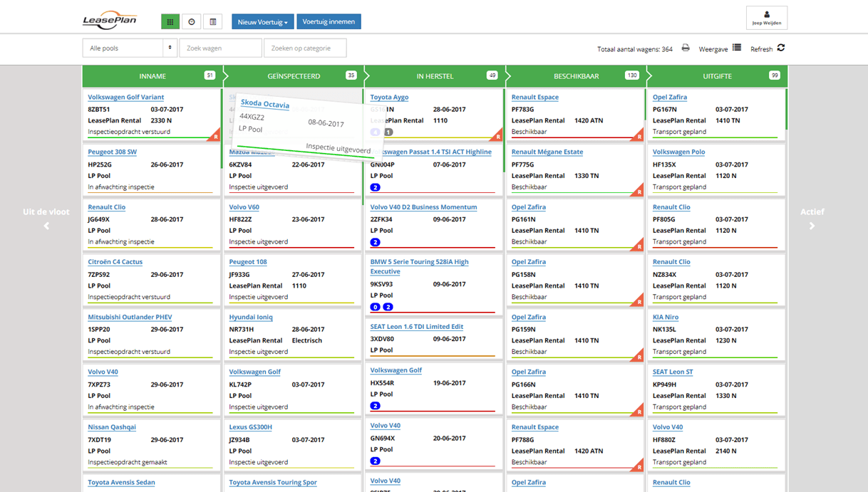The image size is (868, 492).
Task: Click the printer icon
Action: 686,48
